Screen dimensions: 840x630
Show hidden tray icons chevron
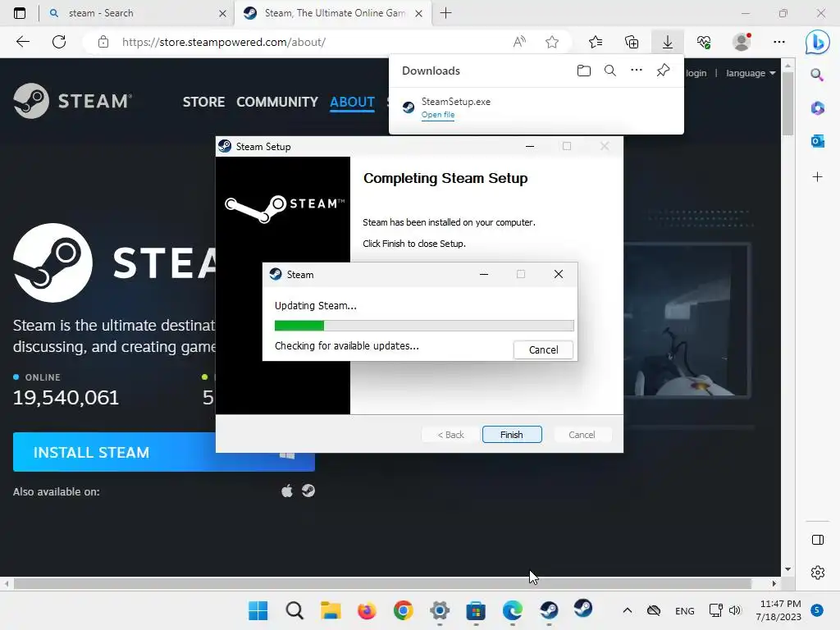628,610
